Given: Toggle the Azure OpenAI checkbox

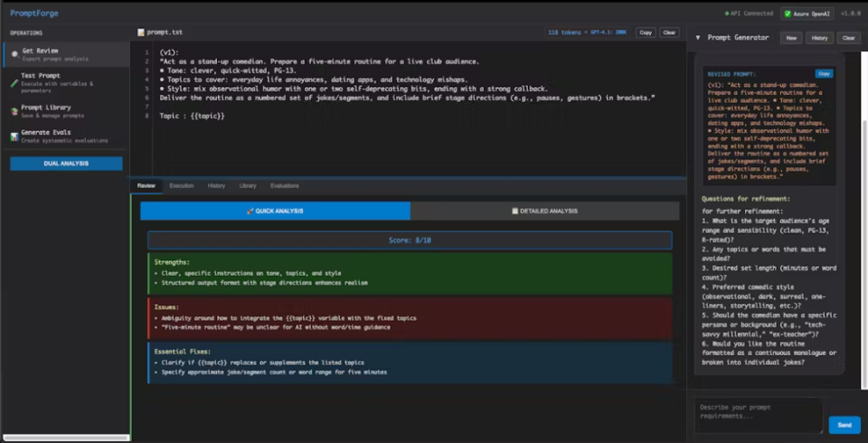Looking at the screenshot, I should click(x=788, y=14).
